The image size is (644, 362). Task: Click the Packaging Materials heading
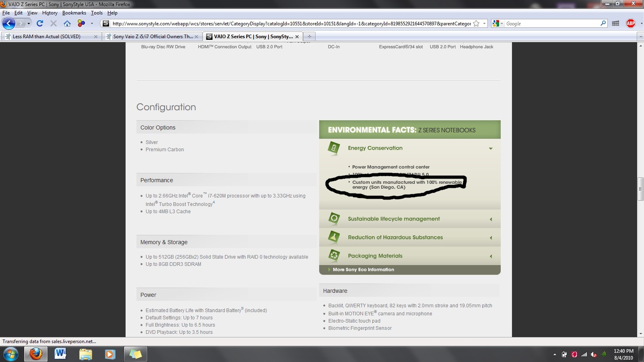(375, 256)
